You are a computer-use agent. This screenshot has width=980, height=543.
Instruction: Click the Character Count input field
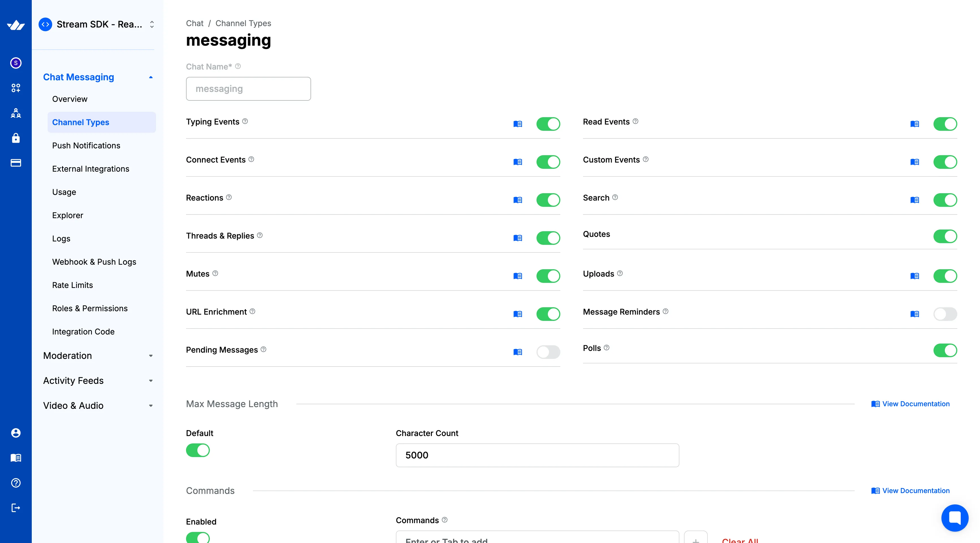coord(537,455)
